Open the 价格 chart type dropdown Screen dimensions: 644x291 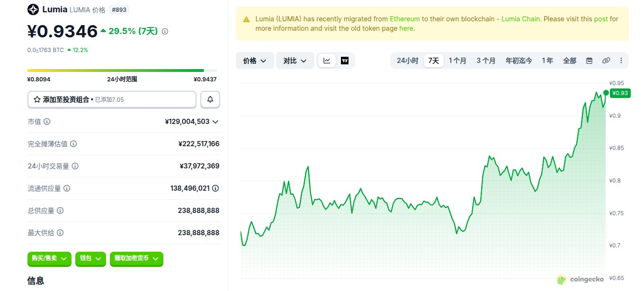[x=255, y=61]
